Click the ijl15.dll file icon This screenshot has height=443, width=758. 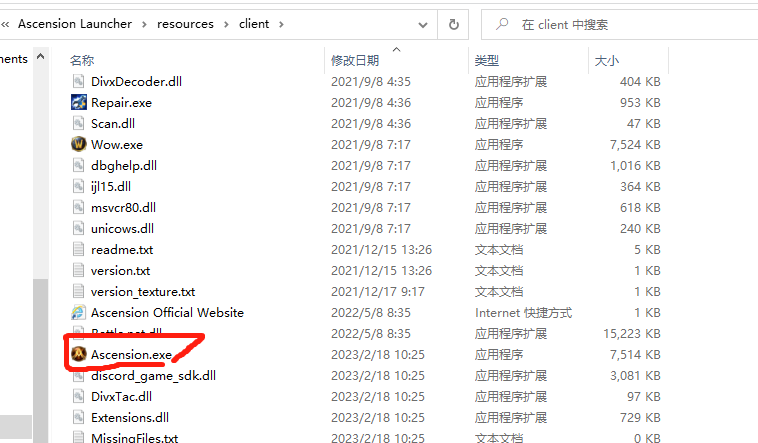click(78, 186)
